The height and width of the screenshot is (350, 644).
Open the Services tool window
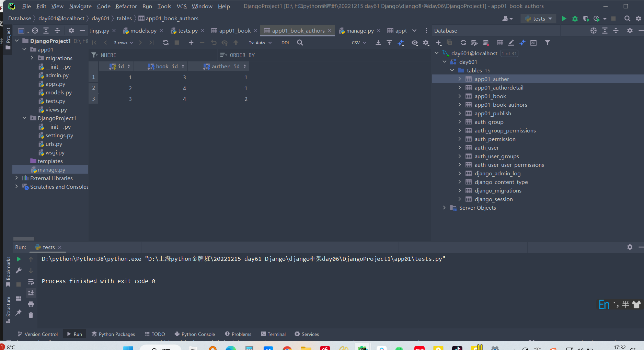coord(307,334)
